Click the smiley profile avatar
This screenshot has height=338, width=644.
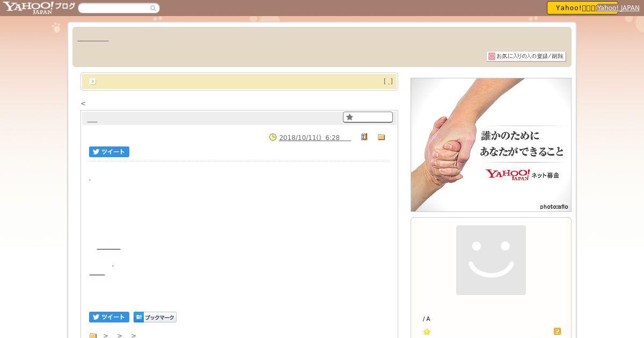(491, 260)
